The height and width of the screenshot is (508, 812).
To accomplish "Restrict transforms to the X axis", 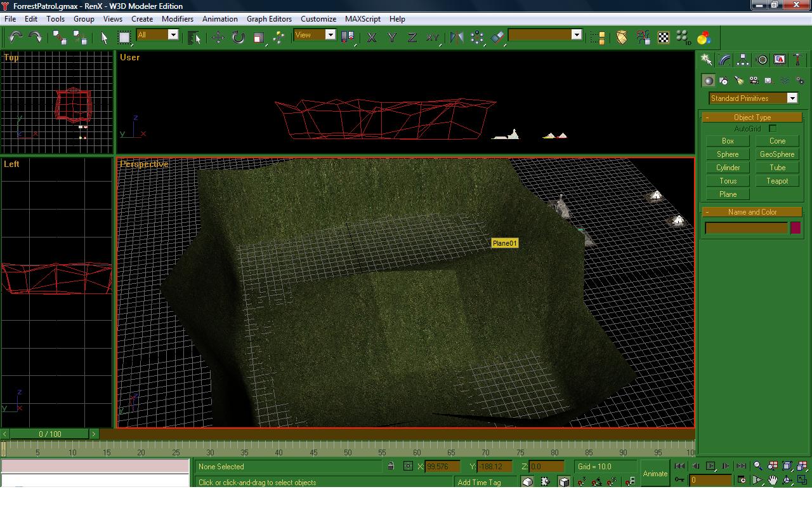I will pyautogui.click(x=372, y=37).
